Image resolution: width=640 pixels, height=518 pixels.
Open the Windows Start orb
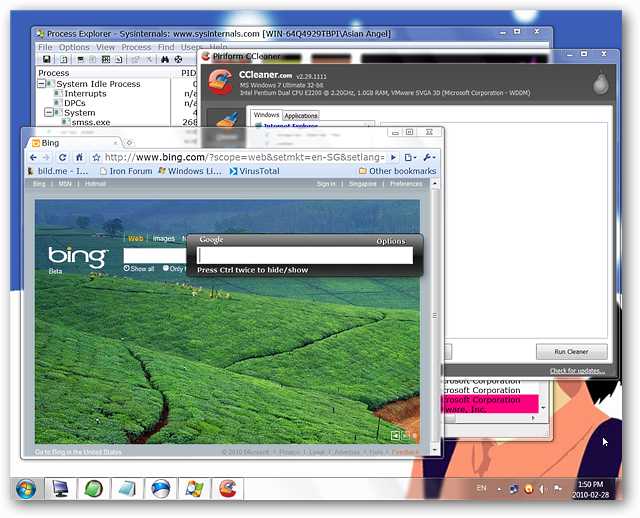pos(26,489)
